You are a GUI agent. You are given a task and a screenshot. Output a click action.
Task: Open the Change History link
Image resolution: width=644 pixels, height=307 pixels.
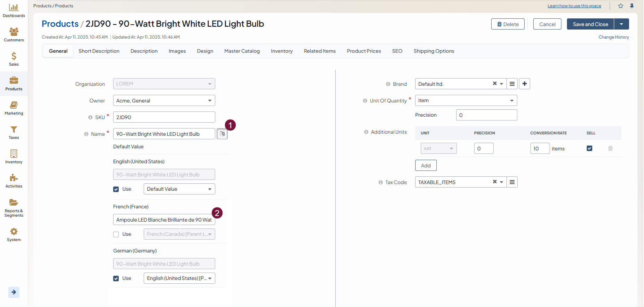point(613,37)
